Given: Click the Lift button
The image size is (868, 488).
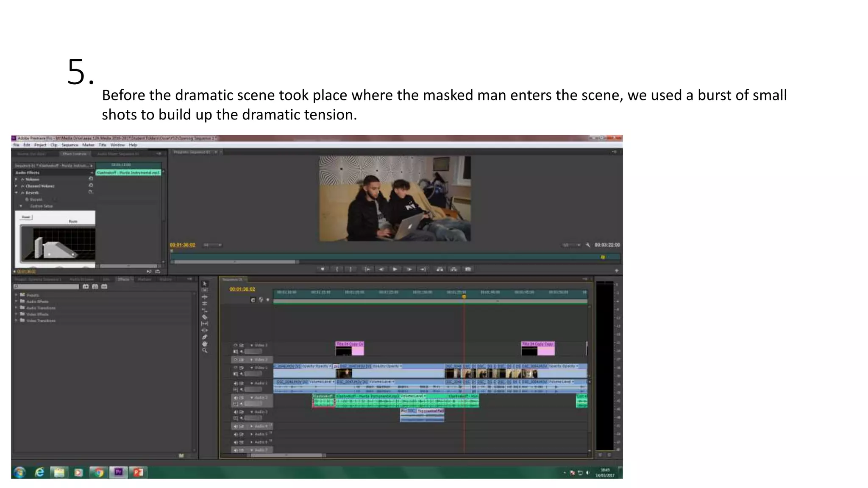Looking at the screenshot, I should pyautogui.click(x=440, y=269).
